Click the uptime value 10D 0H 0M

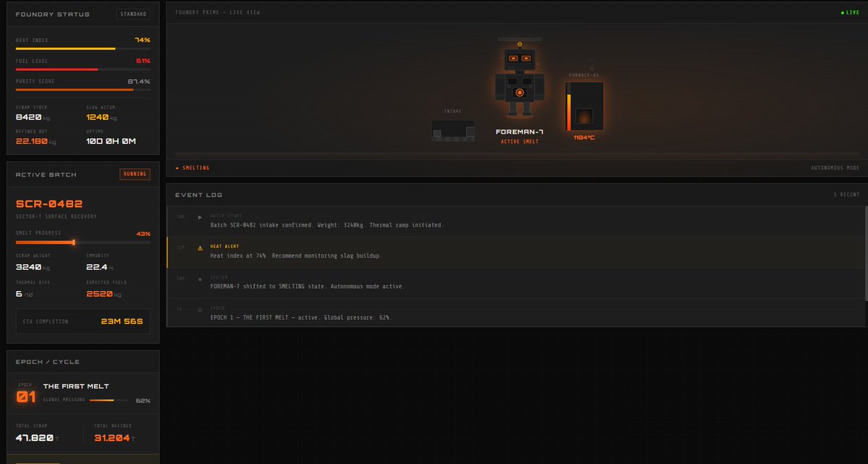(x=111, y=141)
